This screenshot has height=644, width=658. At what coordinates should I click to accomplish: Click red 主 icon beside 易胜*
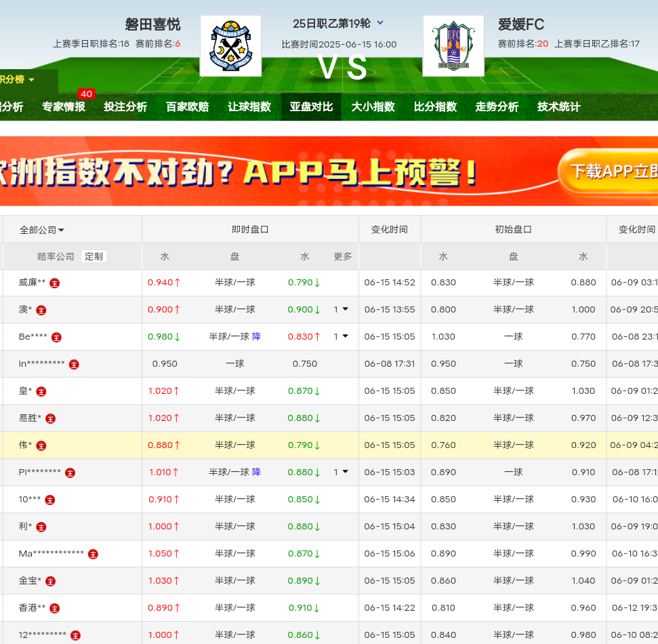tap(50, 418)
